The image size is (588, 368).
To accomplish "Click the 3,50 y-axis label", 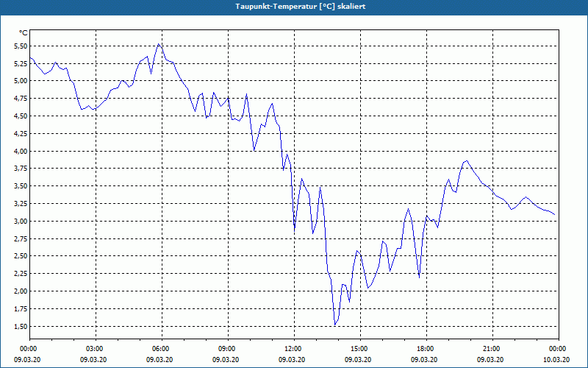I will [x=21, y=186].
